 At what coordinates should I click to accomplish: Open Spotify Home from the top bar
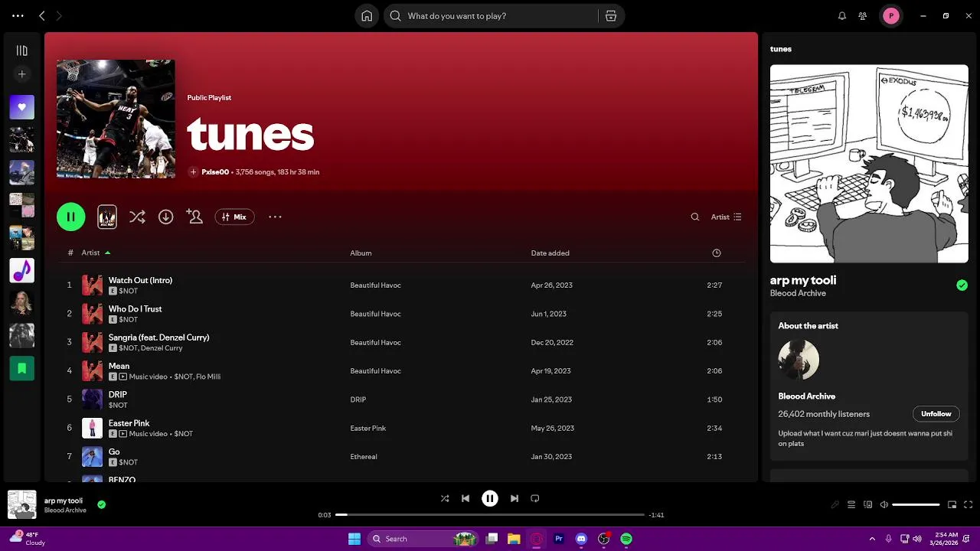pos(367,16)
